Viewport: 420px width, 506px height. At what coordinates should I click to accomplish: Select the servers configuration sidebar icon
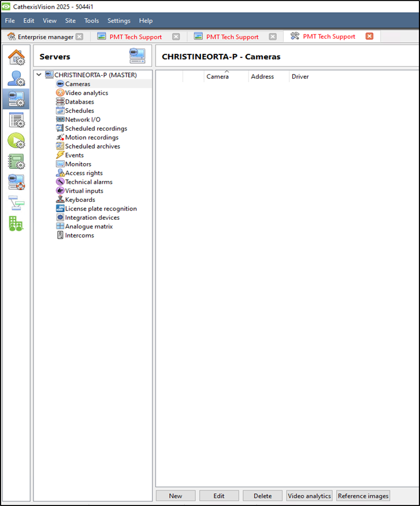[x=16, y=99]
